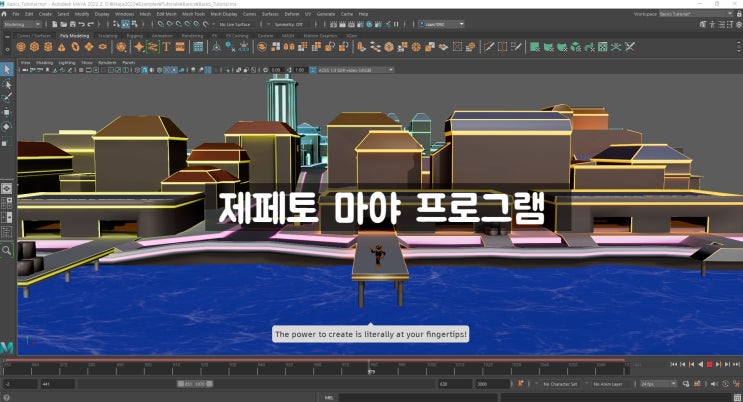
Task: Toggle the pause Viewport 2.0 icon
Action: 396,24
